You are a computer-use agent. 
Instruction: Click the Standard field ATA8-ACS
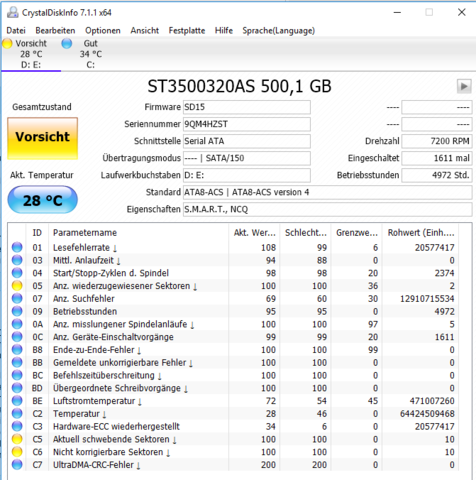click(327, 192)
